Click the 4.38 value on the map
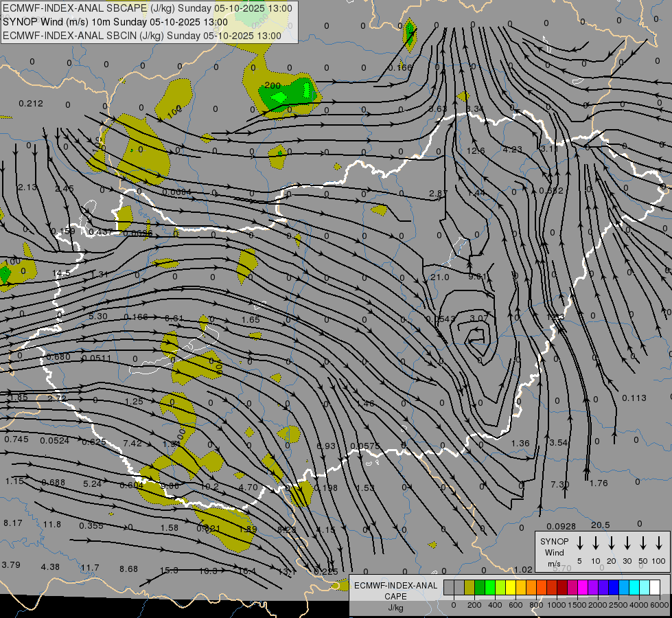The height and width of the screenshot is (618, 672). [50, 567]
